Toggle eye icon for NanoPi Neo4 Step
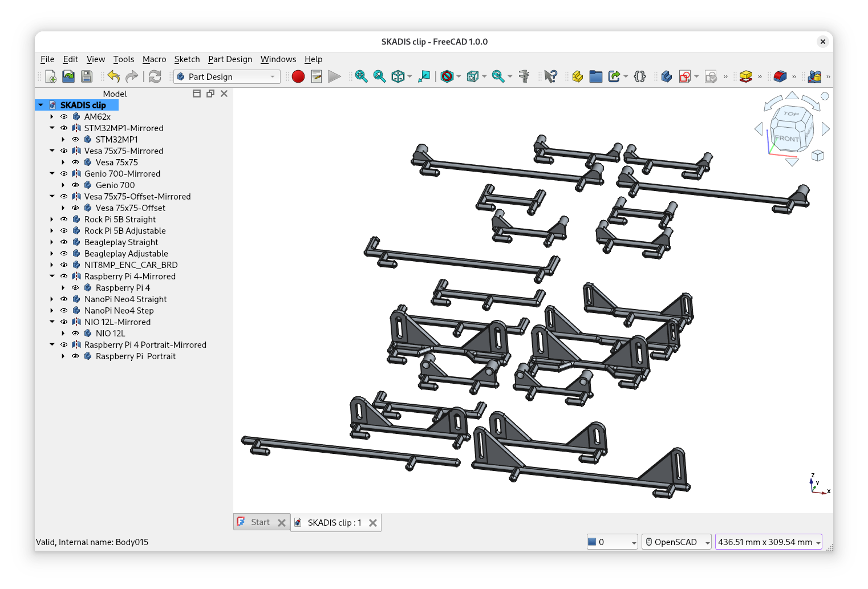Image resolution: width=868 pixels, height=589 pixels. [64, 311]
